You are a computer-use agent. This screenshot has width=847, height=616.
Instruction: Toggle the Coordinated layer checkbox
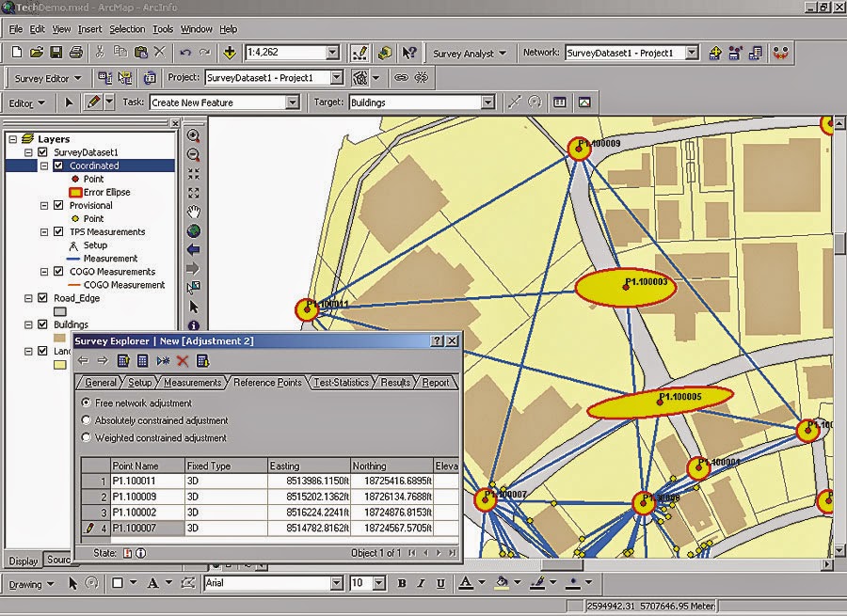coord(58,166)
